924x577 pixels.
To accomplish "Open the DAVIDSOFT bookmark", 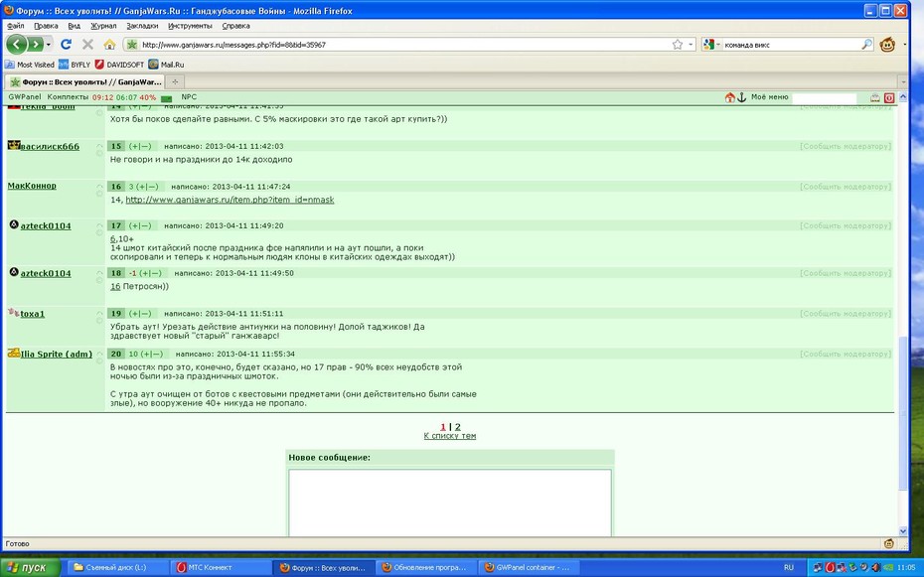I will [x=119, y=65].
